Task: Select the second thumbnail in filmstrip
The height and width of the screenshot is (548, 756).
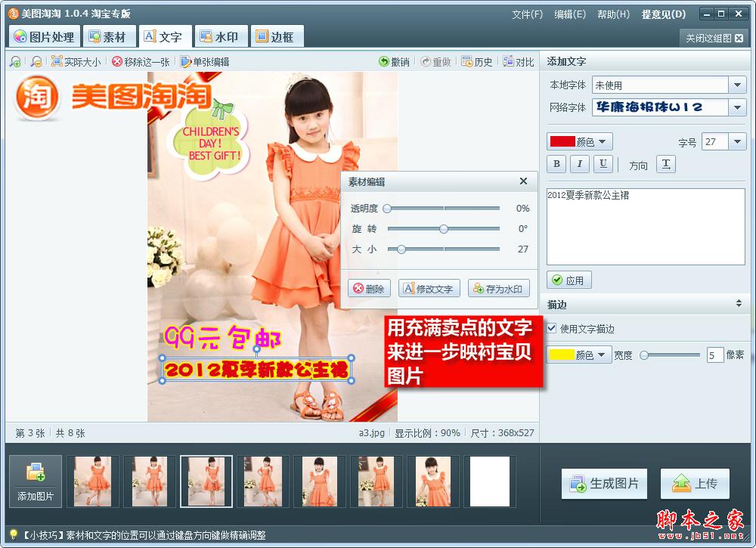Action: (150, 481)
